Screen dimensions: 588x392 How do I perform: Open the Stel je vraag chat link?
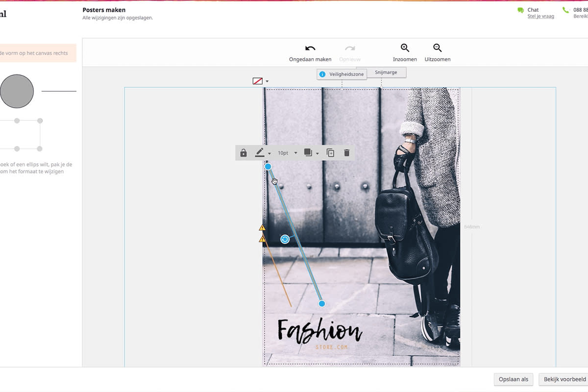540,16
